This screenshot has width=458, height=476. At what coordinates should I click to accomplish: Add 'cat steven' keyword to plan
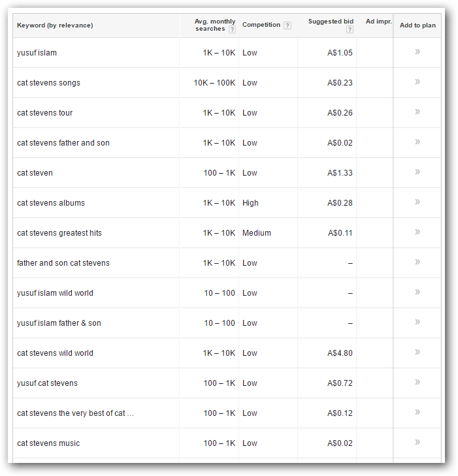coord(417,172)
